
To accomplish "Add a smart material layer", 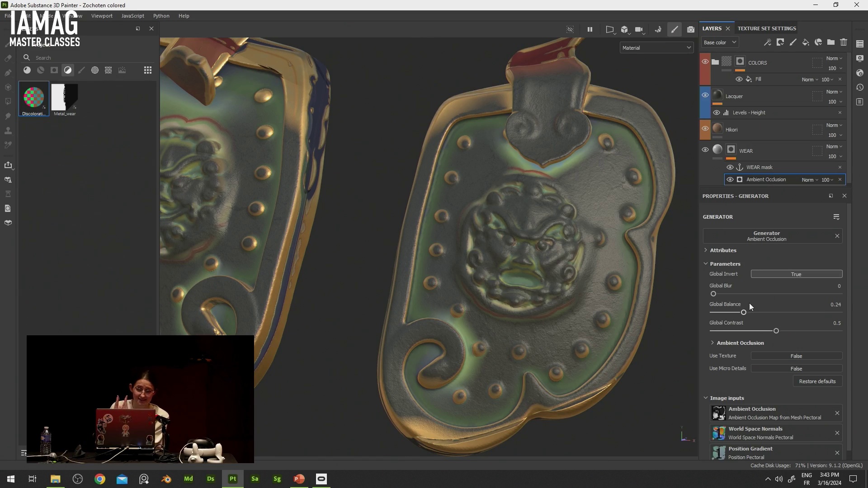I will [818, 42].
